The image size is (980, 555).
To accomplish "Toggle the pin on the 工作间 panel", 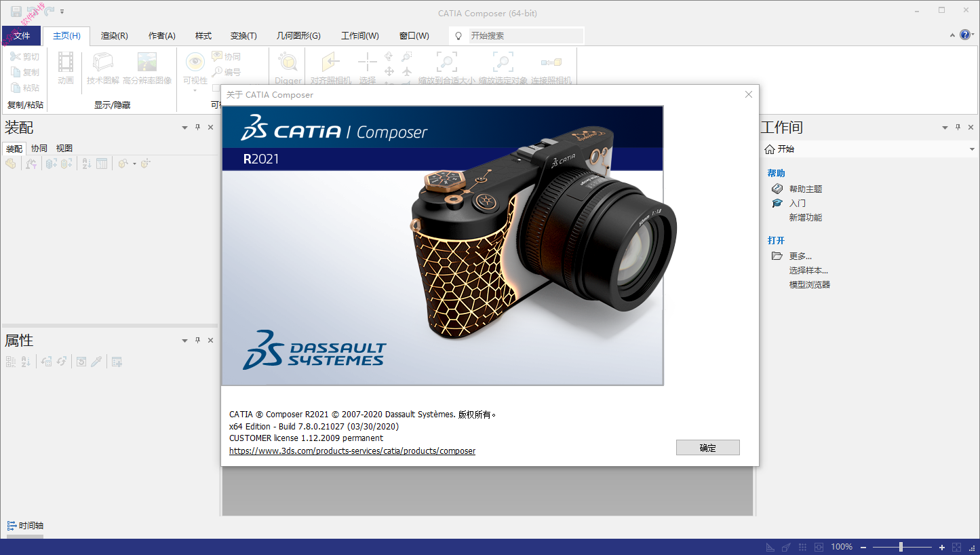I will (958, 128).
